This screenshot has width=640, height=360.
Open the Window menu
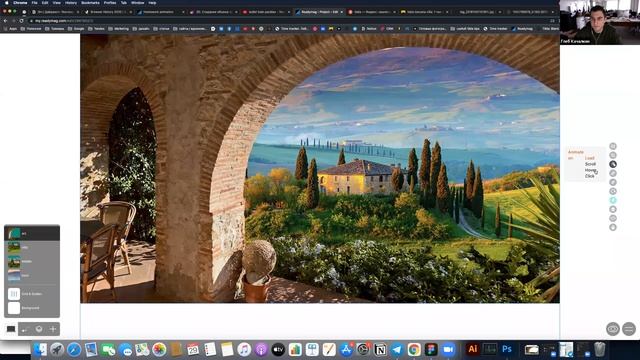(x=138, y=3)
